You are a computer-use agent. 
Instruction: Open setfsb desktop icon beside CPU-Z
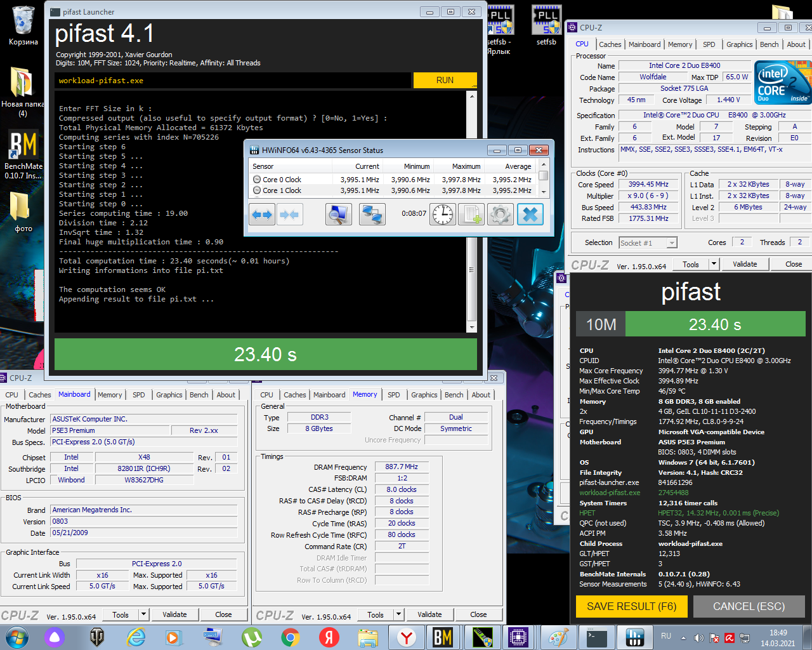[x=546, y=25]
